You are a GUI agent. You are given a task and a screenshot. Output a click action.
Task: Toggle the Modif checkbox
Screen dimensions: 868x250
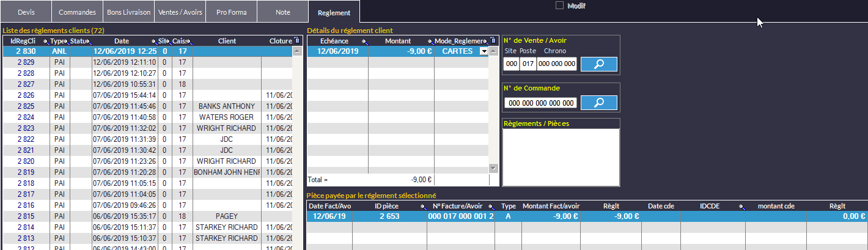(x=559, y=6)
